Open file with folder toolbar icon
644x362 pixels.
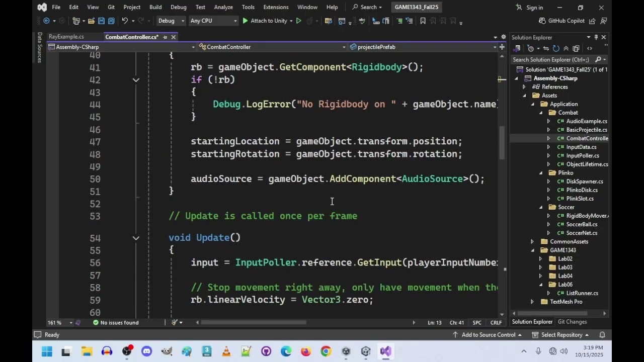click(91, 21)
